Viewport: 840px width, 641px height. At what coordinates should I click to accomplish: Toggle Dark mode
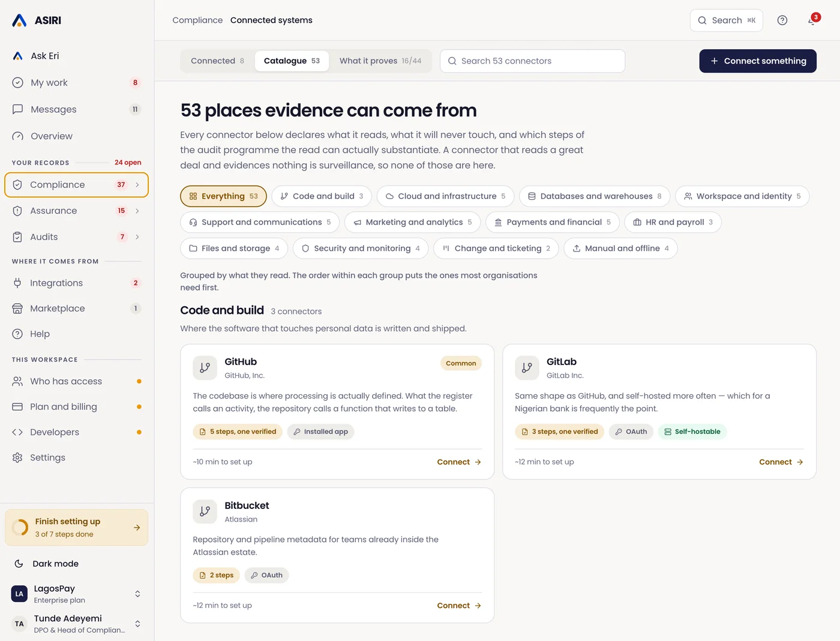coord(76,564)
